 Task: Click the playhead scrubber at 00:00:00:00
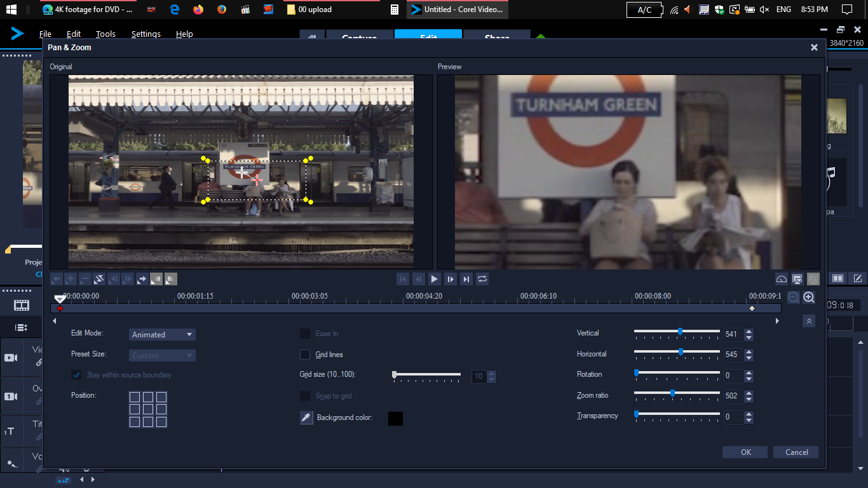tap(60, 298)
